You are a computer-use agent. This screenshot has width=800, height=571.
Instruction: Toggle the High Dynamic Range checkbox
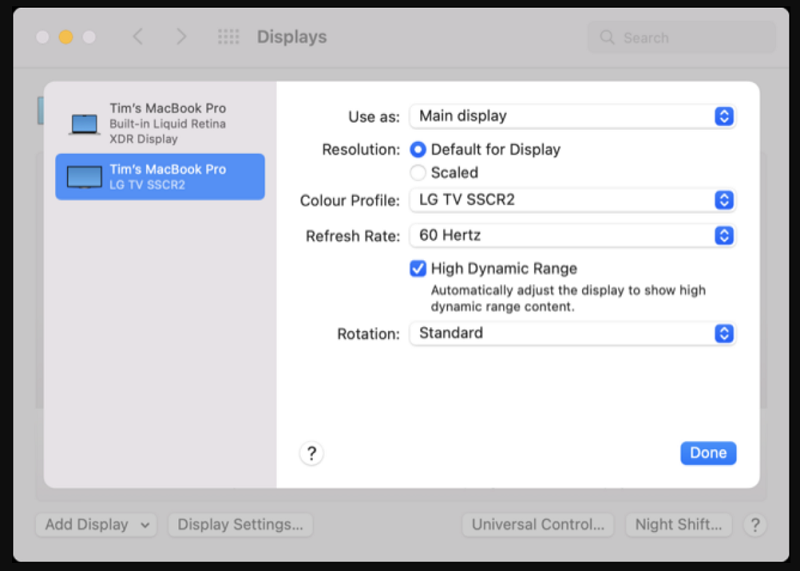(418, 268)
